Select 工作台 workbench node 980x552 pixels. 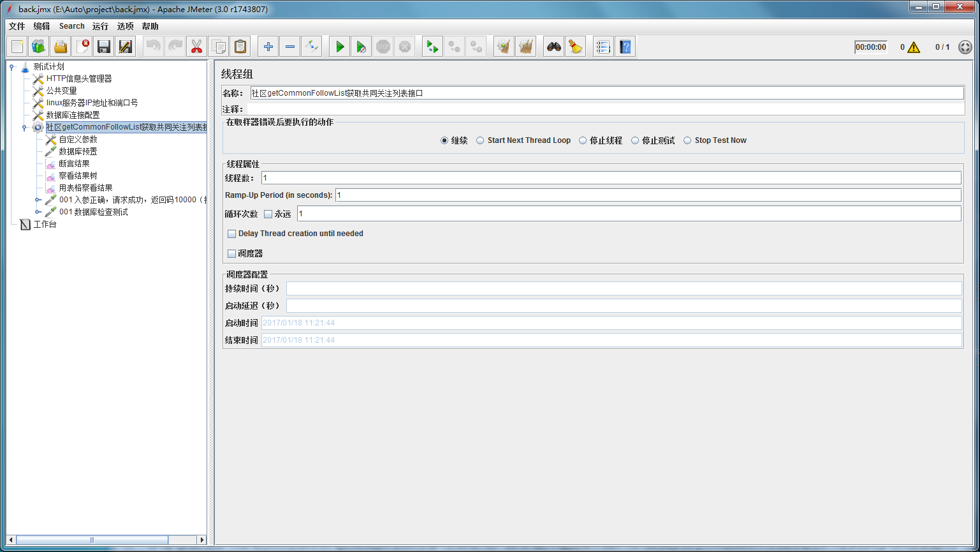pyautogui.click(x=45, y=224)
